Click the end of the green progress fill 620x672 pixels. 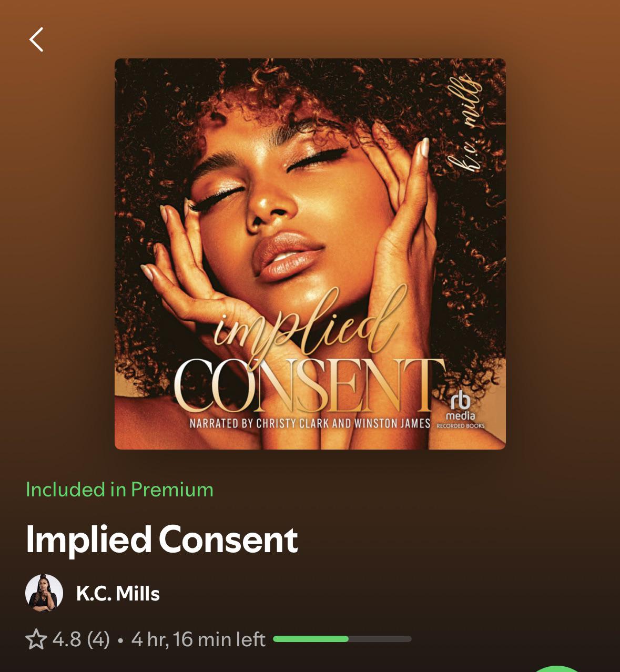coord(347,639)
